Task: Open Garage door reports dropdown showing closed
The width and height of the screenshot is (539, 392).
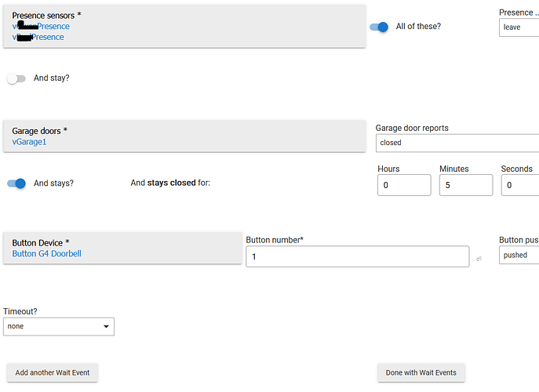Action: [x=457, y=143]
